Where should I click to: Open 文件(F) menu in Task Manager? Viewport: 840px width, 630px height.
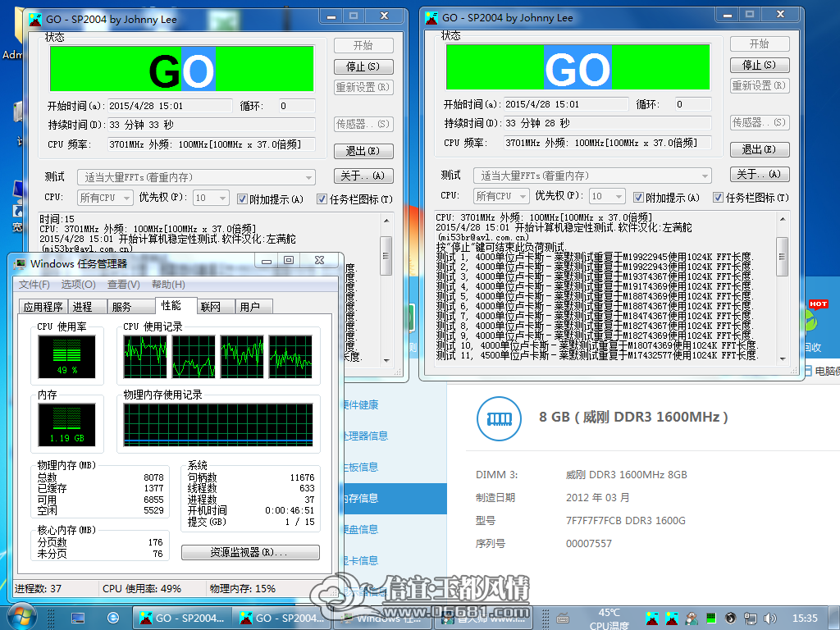(x=34, y=285)
